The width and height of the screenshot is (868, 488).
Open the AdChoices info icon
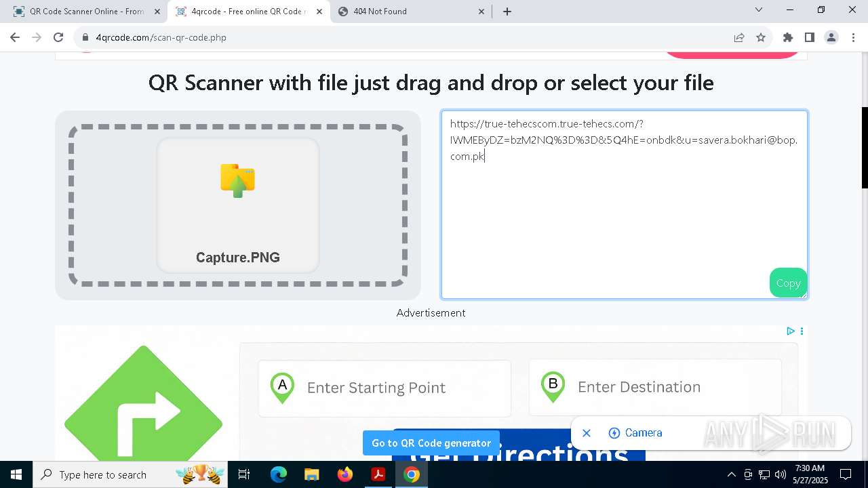coord(791,331)
